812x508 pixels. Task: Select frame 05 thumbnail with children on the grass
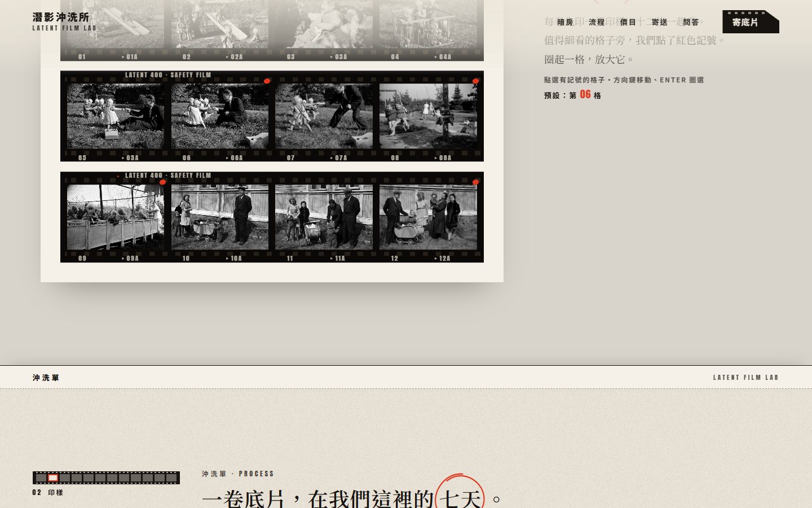pyautogui.click(x=116, y=116)
